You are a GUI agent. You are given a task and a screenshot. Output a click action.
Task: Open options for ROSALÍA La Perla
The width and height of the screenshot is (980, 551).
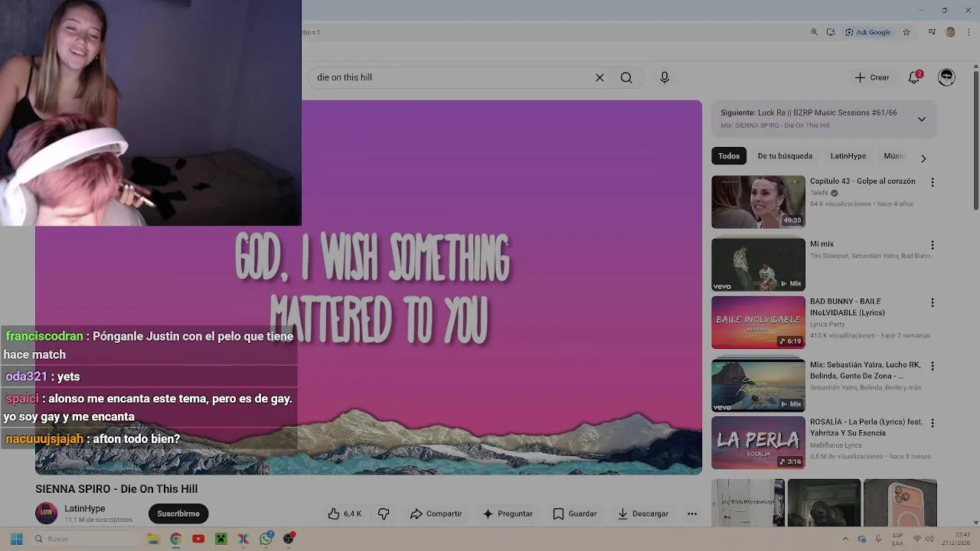click(933, 422)
